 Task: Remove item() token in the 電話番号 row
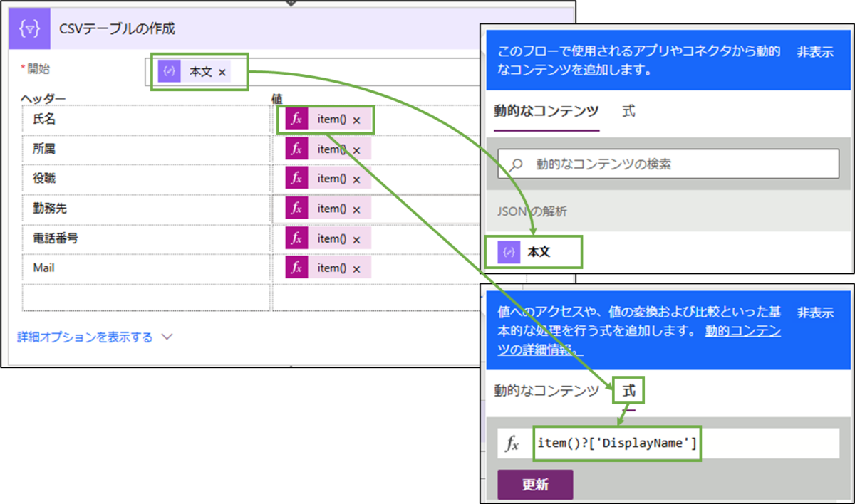[x=356, y=239]
